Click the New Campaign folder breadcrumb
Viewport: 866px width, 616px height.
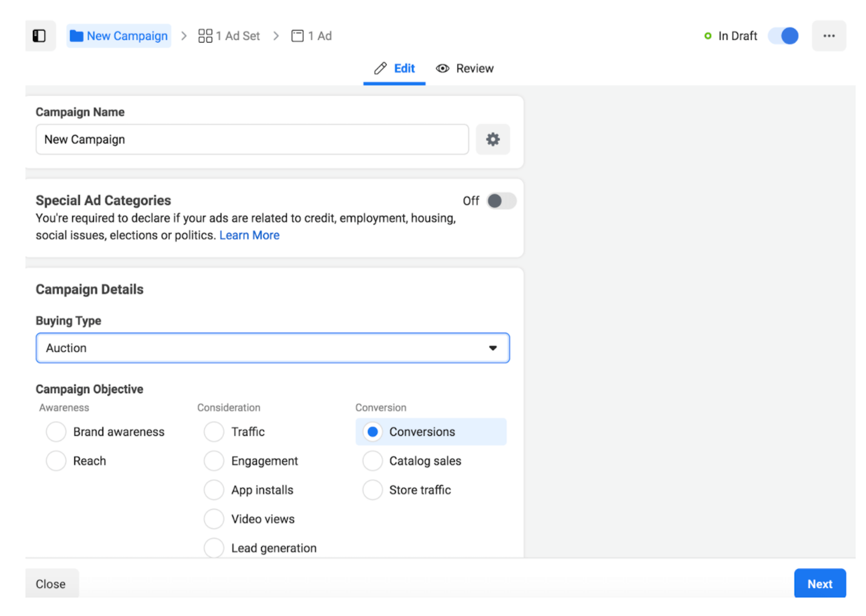[119, 36]
